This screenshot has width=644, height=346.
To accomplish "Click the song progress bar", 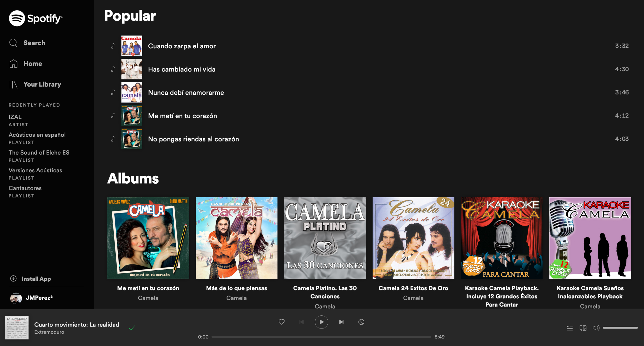I will coord(321,337).
